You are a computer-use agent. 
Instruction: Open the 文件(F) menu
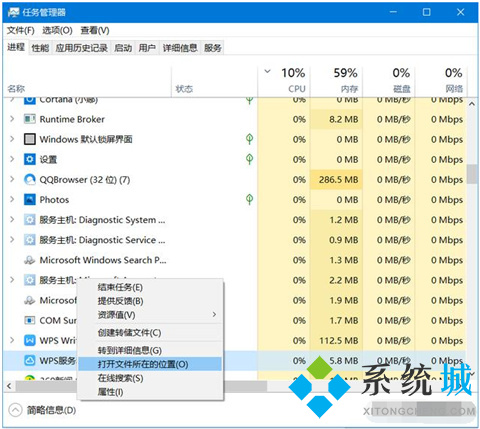(21, 30)
